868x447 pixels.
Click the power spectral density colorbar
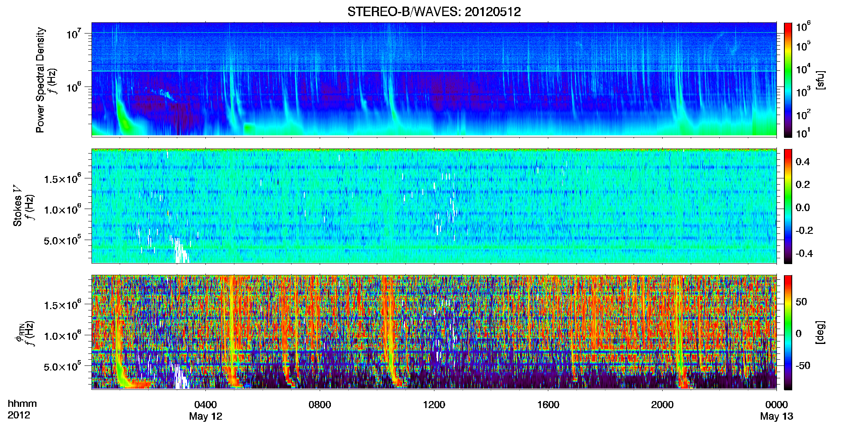tap(788, 80)
